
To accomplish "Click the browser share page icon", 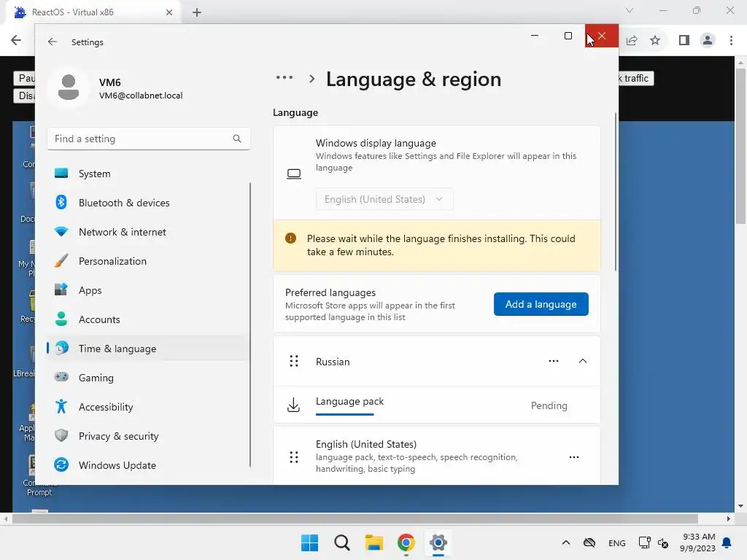I will [632, 41].
